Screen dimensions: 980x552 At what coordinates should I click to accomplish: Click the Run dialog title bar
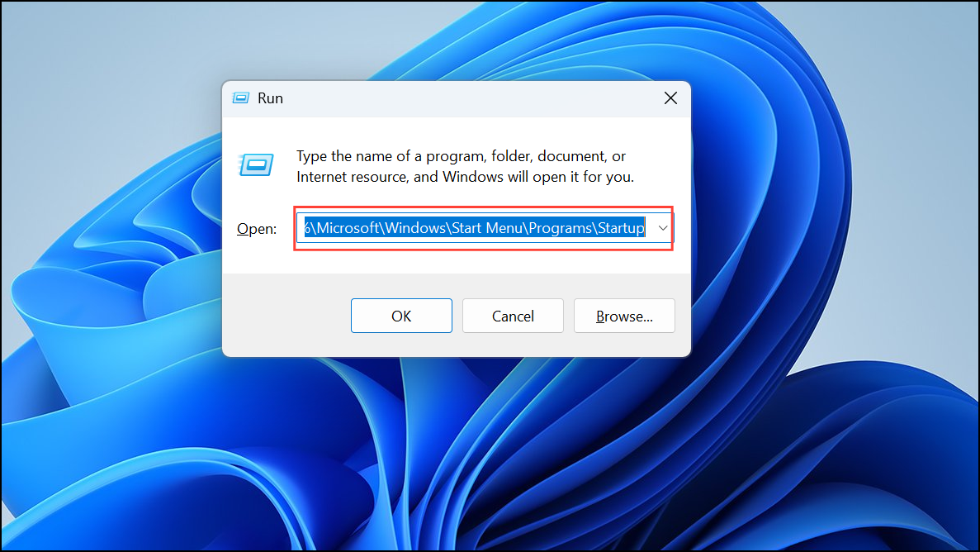coord(454,98)
